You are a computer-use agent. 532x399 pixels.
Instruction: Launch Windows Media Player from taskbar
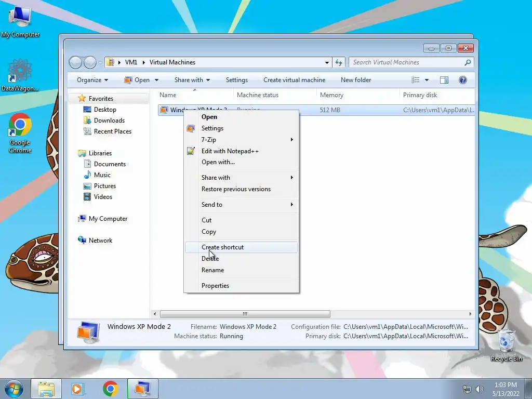(77, 389)
